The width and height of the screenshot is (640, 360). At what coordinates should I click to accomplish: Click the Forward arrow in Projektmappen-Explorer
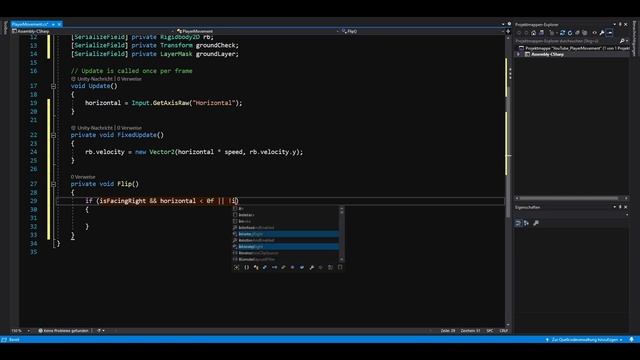pyautogui.click(x=526, y=33)
